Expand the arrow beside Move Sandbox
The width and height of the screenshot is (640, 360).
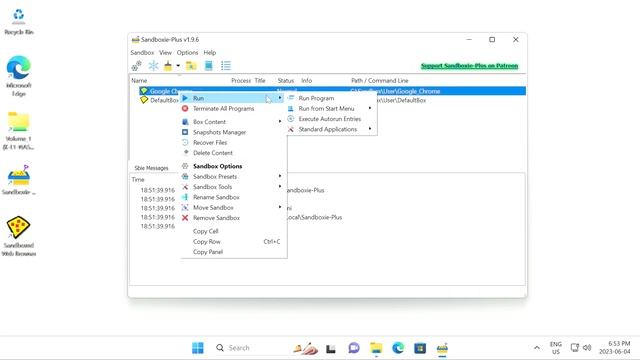280,207
